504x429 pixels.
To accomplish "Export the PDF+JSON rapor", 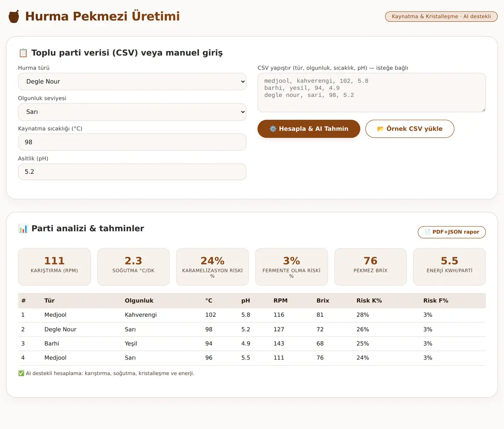I will pos(452,232).
